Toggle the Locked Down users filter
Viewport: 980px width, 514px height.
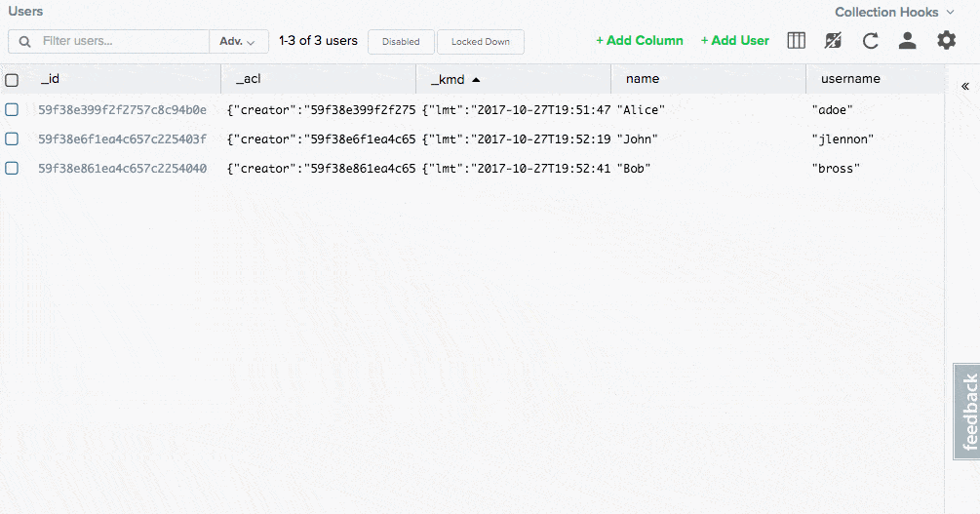[x=480, y=42]
